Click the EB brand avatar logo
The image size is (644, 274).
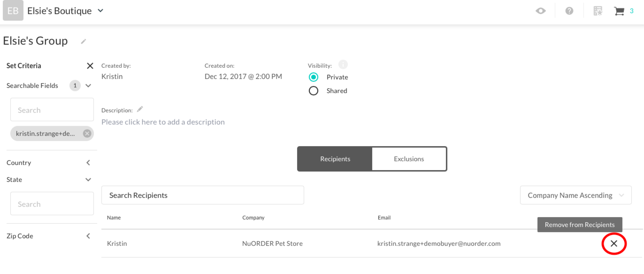13,10
